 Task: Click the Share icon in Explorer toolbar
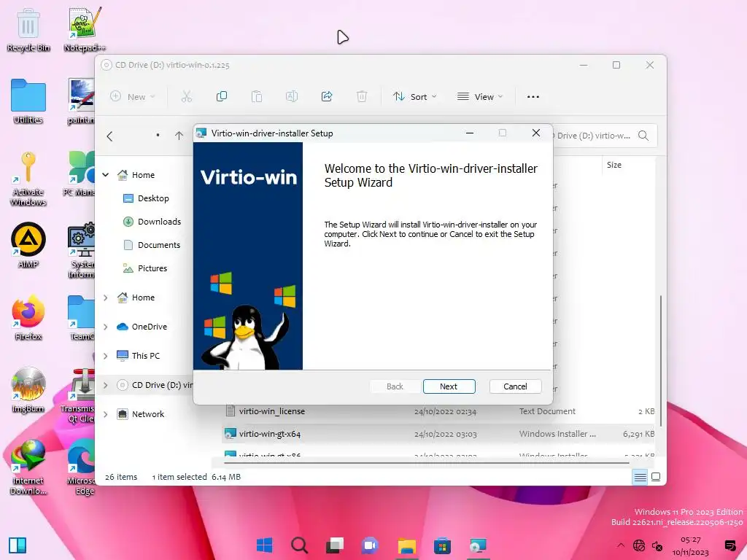[327, 97]
